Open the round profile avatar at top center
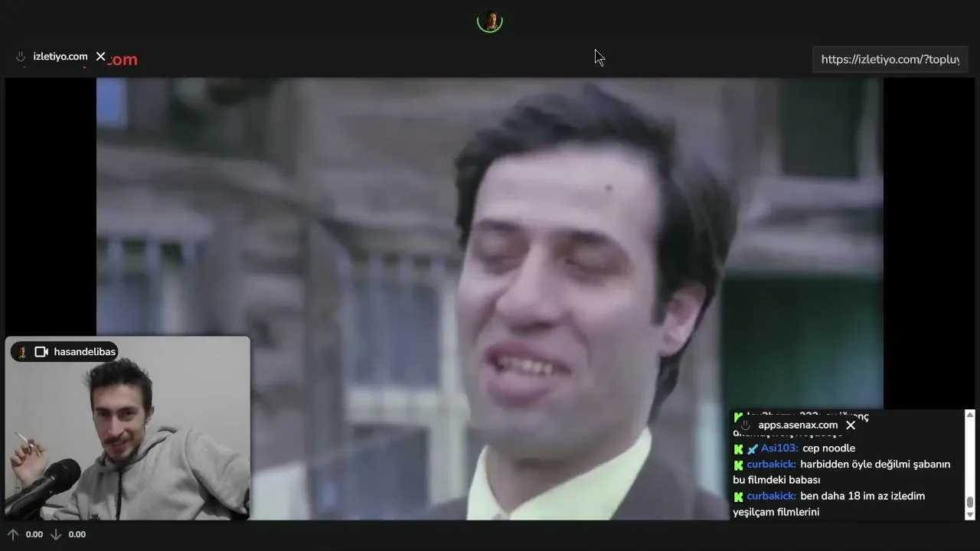The width and height of the screenshot is (980, 551). [490, 21]
